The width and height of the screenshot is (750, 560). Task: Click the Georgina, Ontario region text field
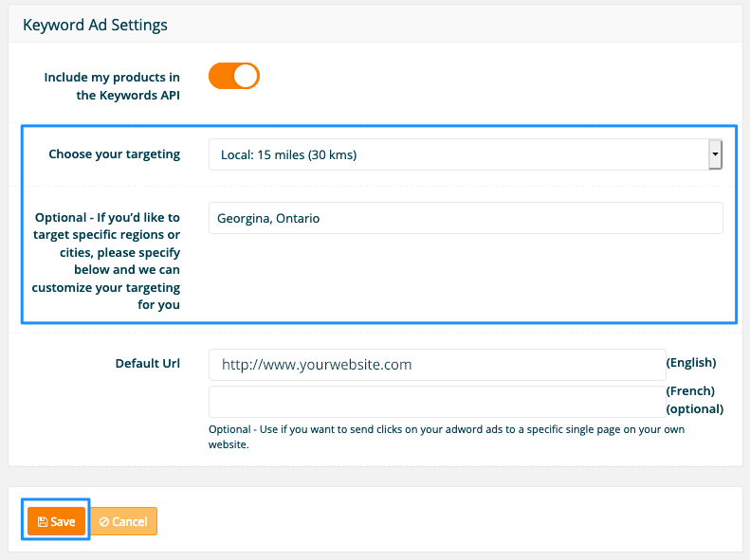tap(466, 218)
